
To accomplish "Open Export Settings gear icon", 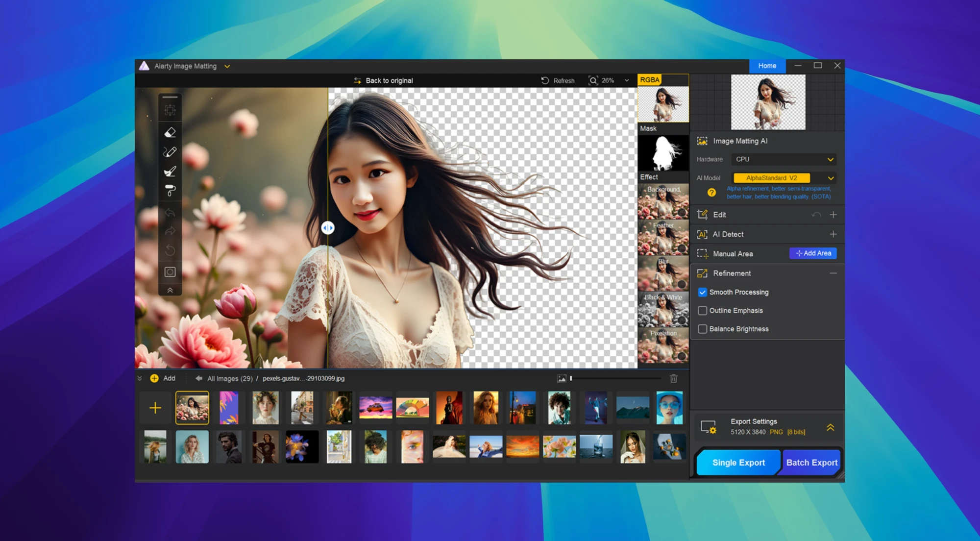I will (708, 427).
